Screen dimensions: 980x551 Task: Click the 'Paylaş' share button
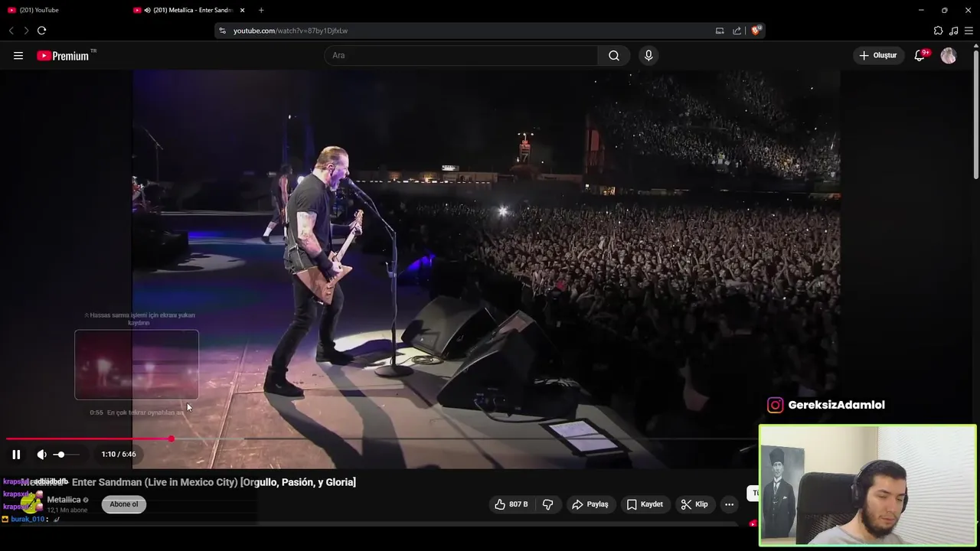tap(590, 504)
